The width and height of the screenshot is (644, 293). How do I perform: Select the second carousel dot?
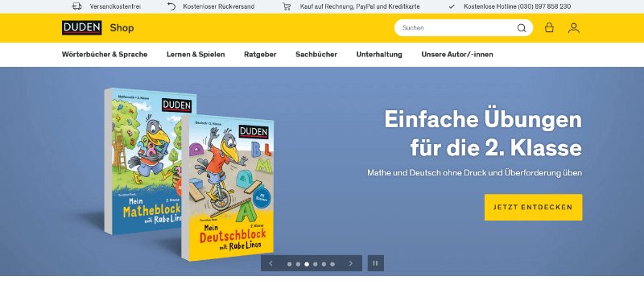pyautogui.click(x=298, y=264)
